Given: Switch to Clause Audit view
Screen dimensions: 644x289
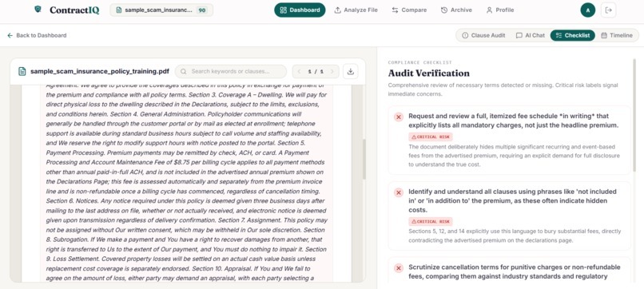Looking at the screenshot, I should click(x=483, y=35).
